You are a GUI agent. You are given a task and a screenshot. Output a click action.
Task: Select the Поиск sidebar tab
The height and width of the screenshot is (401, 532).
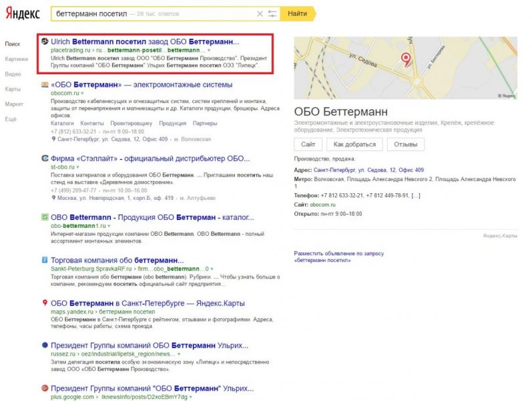coord(13,44)
